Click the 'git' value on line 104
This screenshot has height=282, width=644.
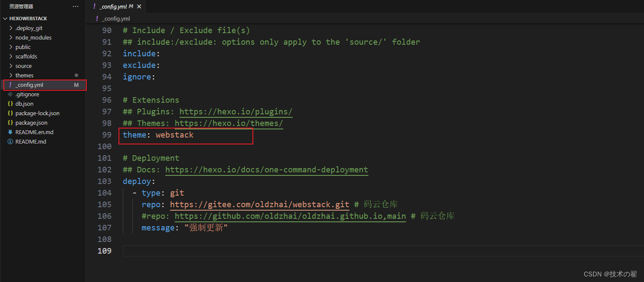pyautogui.click(x=177, y=193)
